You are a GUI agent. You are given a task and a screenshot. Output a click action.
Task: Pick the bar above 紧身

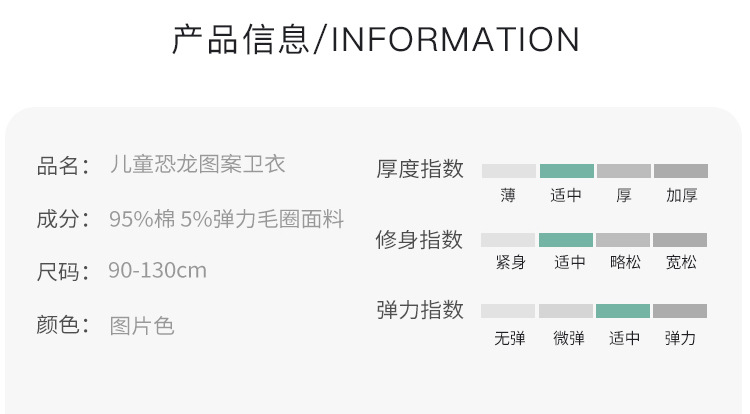click(509, 240)
